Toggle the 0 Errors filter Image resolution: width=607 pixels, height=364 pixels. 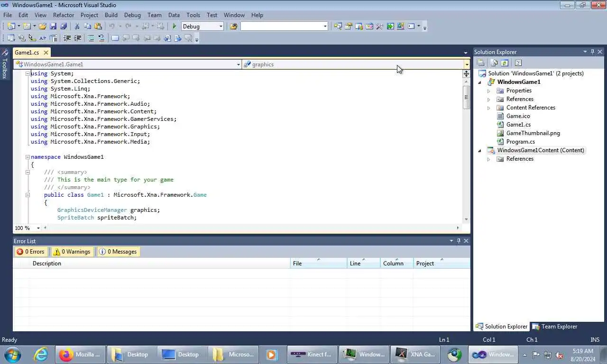point(31,252)
